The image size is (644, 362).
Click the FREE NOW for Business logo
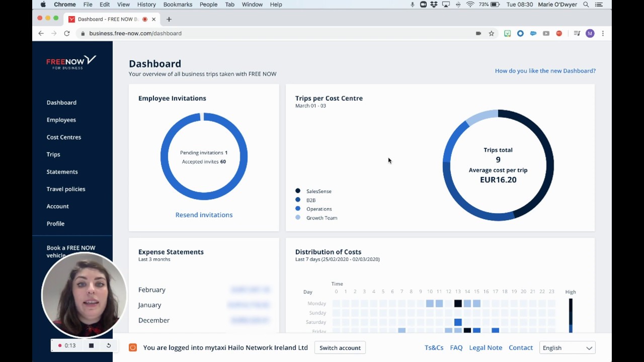click(71, 62)
